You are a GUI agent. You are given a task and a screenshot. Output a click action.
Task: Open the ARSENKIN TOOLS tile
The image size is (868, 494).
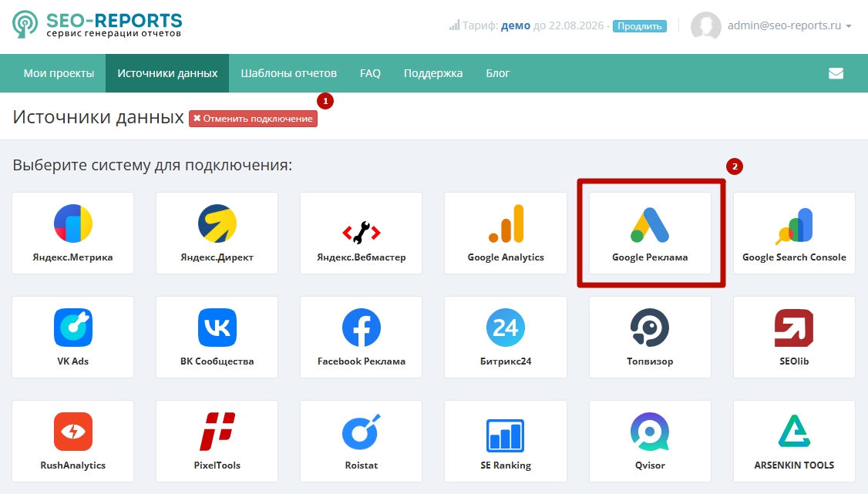(x=794, y=441)
